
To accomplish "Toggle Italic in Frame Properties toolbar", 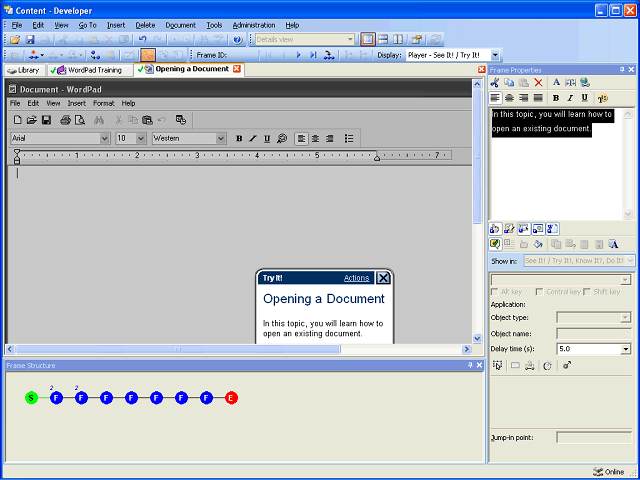I will click(x=570, y=98).
